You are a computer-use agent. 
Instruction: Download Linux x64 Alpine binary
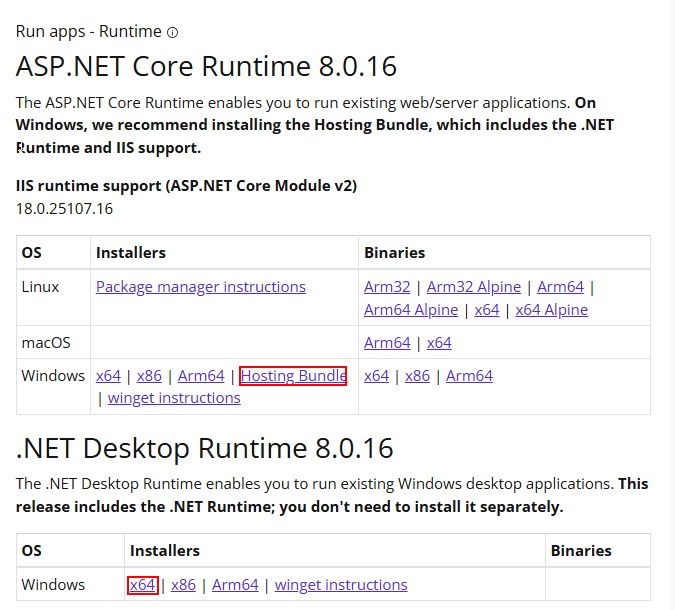pyautogui.click(x=551, y=310)
